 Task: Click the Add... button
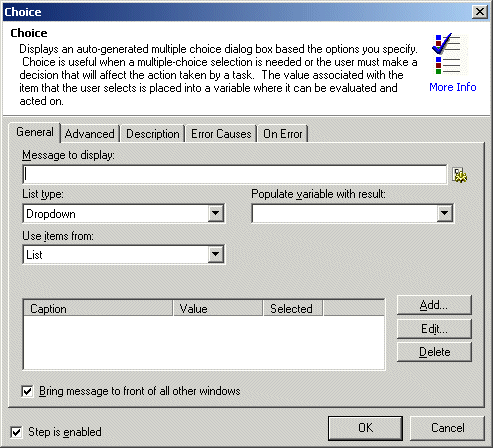(x=434, y=305)
